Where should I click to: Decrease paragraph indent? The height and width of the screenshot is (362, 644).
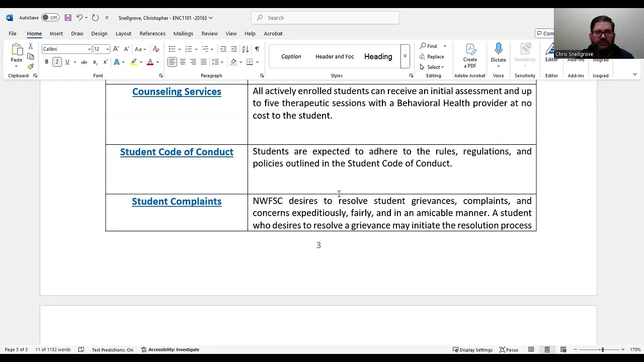pyautogui.click(x=223, y=49)
